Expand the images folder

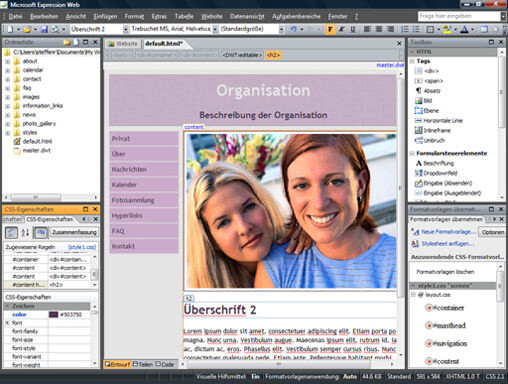tap(7, 97)
